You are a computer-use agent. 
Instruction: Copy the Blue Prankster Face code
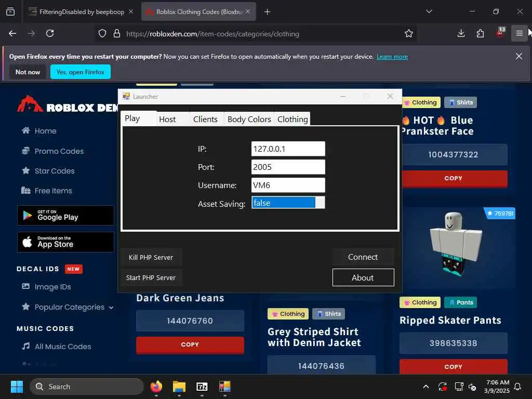455,179
